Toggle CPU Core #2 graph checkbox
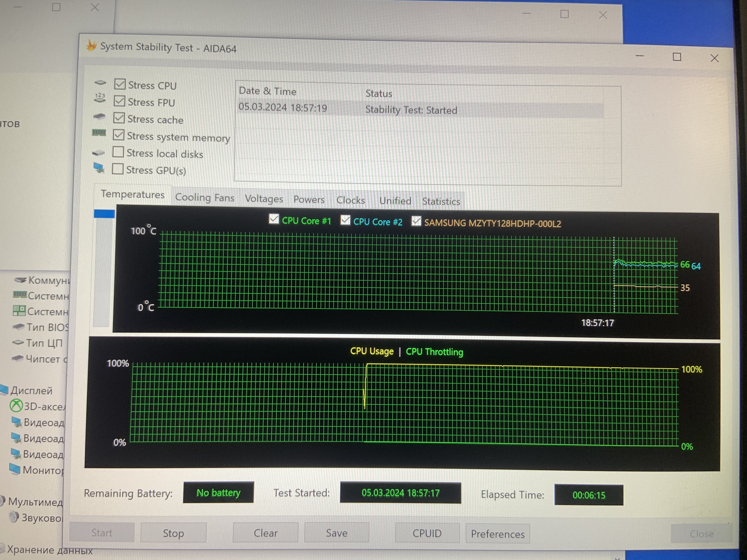The height and width of the screenshot is (560, 747). coord(345,220)
